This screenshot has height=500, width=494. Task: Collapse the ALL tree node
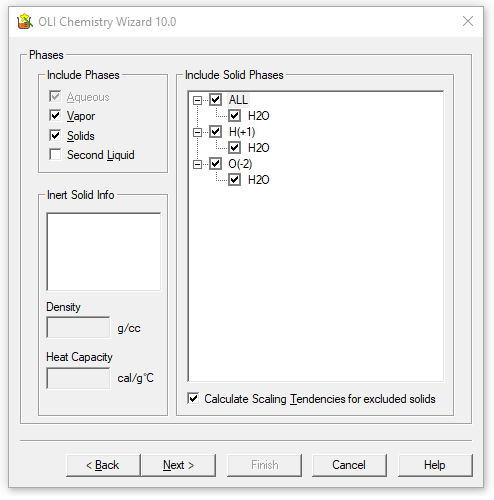tap(197, 100)
